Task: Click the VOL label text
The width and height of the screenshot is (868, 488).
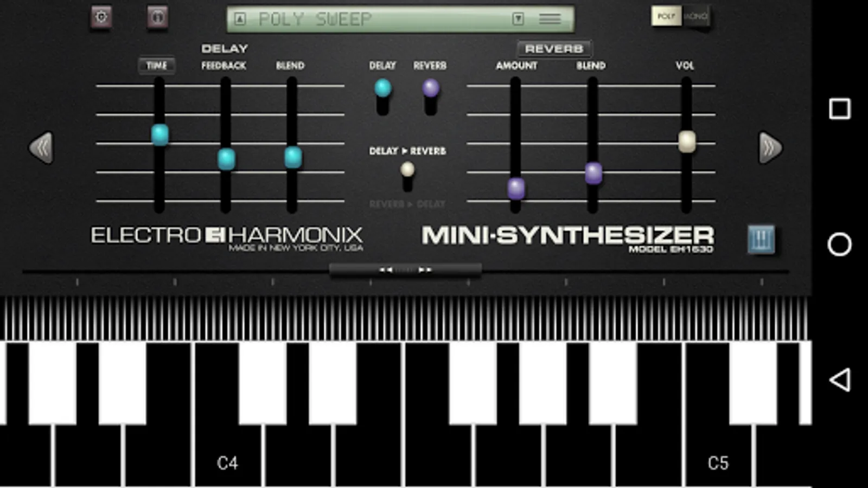Action: pyautogui.click(x=685, y=66)
